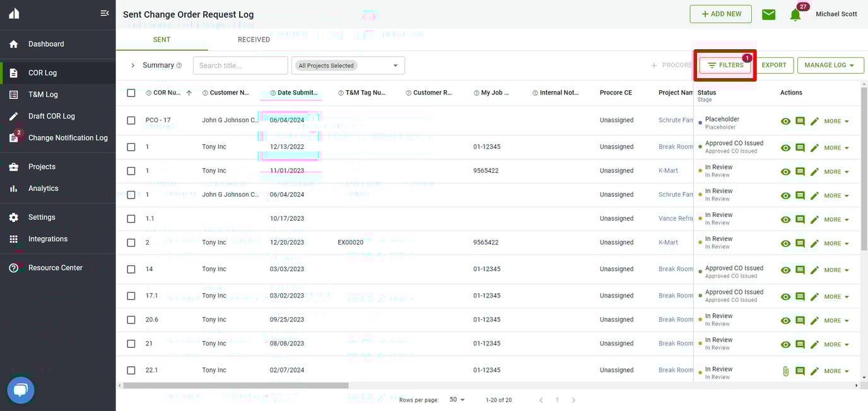Image resolution: width=868 pixels, height=411 pixels.
Task: Switch to the RECEIVED tab
Action: pyautogui.click(x=254, y=39)
